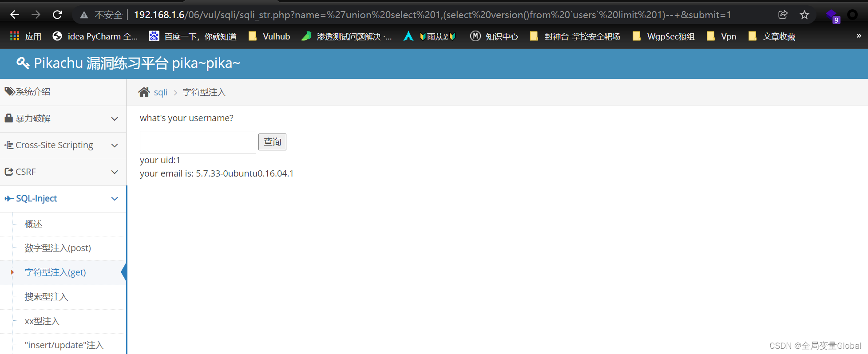Click the 字符型注入 breadcrumb text
The image size is (868, 354).
[x=204, y=92]
